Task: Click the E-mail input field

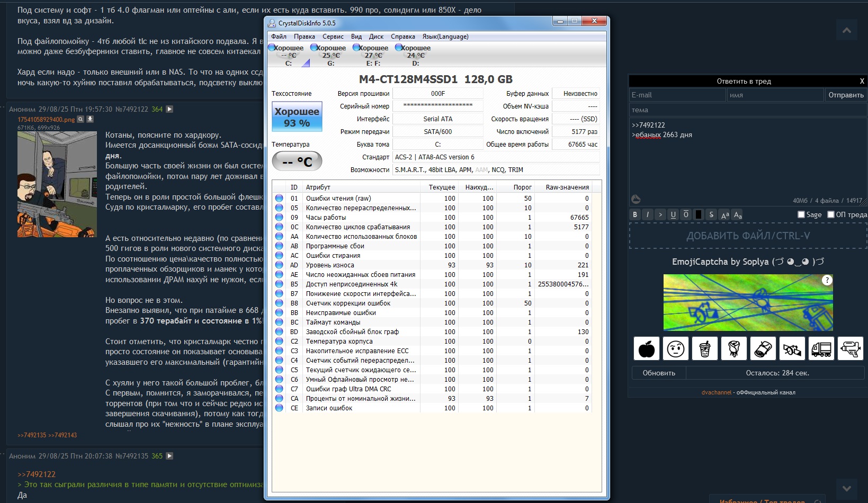Action: 677,95
